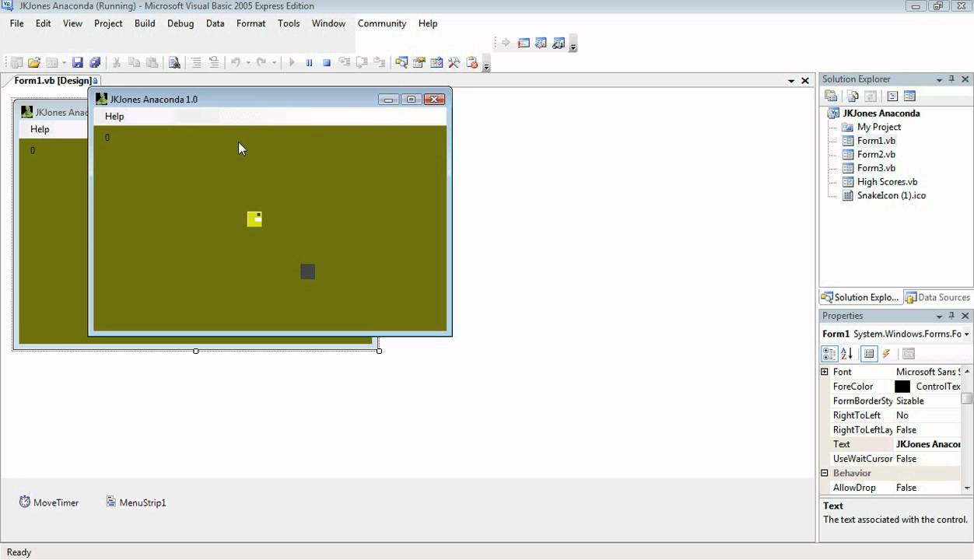Viewport: 974px width, 560px height.
Task: Click the Save Form1.vb floppy icon
Action: (77, 63)
